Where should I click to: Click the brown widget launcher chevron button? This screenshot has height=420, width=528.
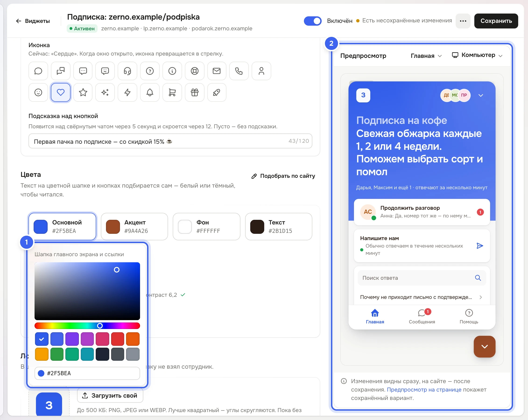[484, 346]
